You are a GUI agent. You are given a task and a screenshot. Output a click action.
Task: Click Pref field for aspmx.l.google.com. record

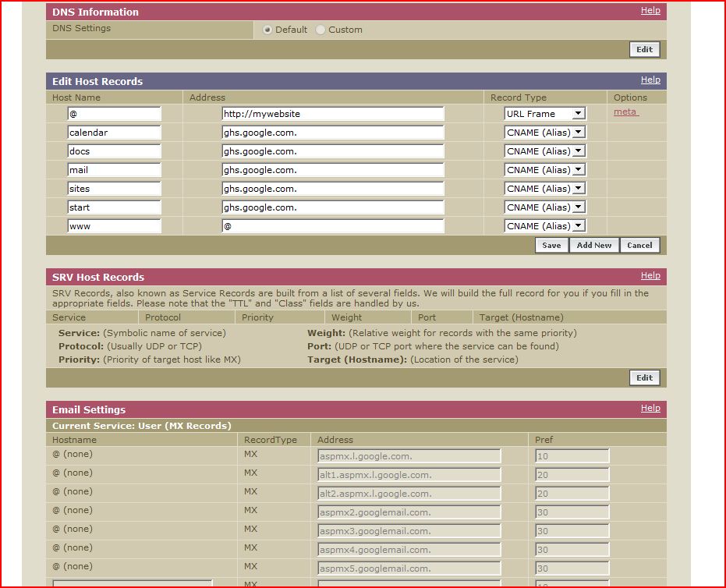(x=572, y=456)
